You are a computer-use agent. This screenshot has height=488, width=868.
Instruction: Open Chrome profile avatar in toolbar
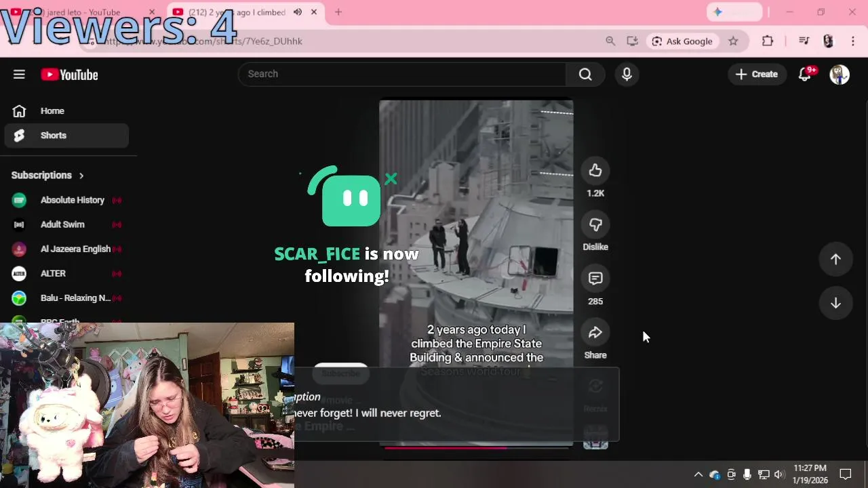click(x=828, y=41)
